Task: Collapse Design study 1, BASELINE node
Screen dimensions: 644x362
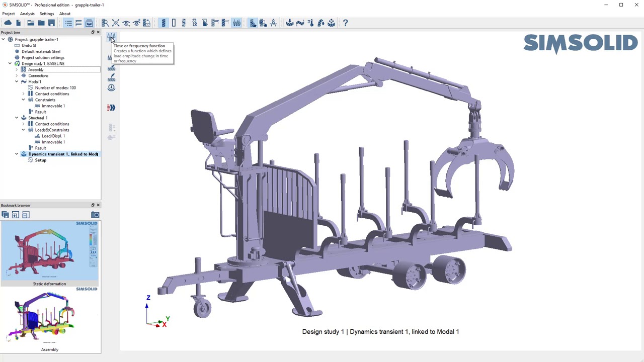Action: [10, 63]
